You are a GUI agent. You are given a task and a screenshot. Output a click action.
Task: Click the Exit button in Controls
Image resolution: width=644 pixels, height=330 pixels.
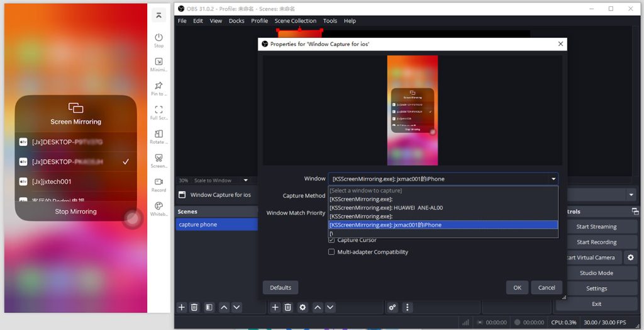click(596, 304)
